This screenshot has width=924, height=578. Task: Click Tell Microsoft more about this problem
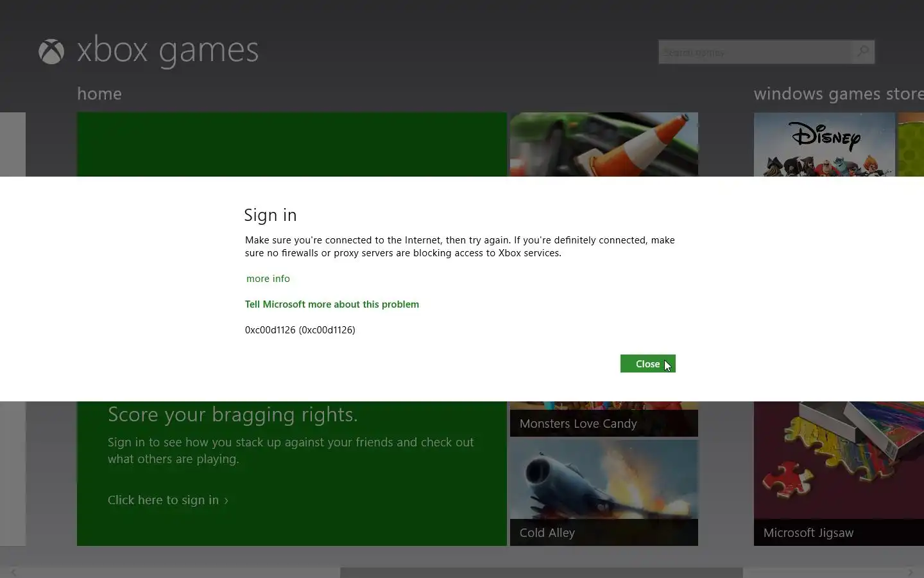pyautogui.click(x=332, y=304)
